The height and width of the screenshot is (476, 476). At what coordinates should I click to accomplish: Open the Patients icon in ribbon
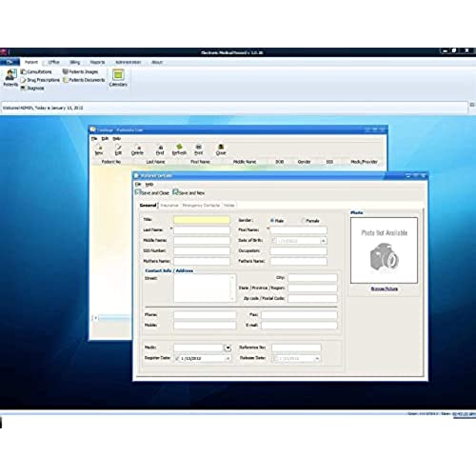coord(10,78)
